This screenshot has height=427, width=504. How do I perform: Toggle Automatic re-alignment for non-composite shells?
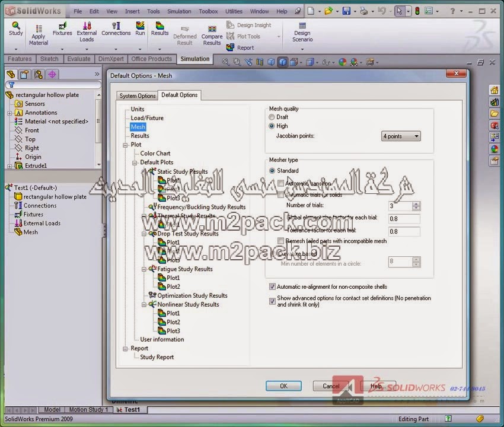click(272, 286)
